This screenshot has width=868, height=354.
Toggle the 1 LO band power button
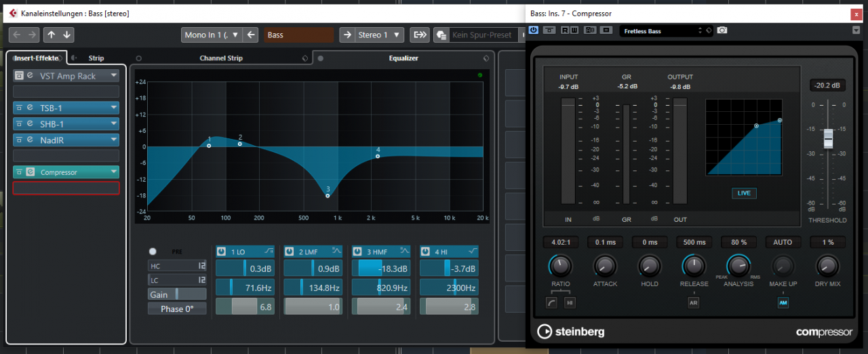(x=222, y=252)
